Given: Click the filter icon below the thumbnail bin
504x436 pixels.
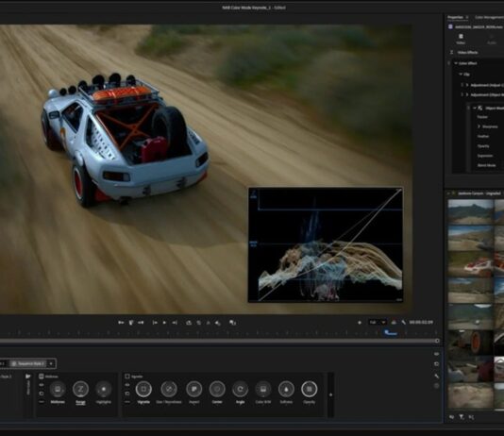Looking at the screenshot, I should tap(462, 417).
